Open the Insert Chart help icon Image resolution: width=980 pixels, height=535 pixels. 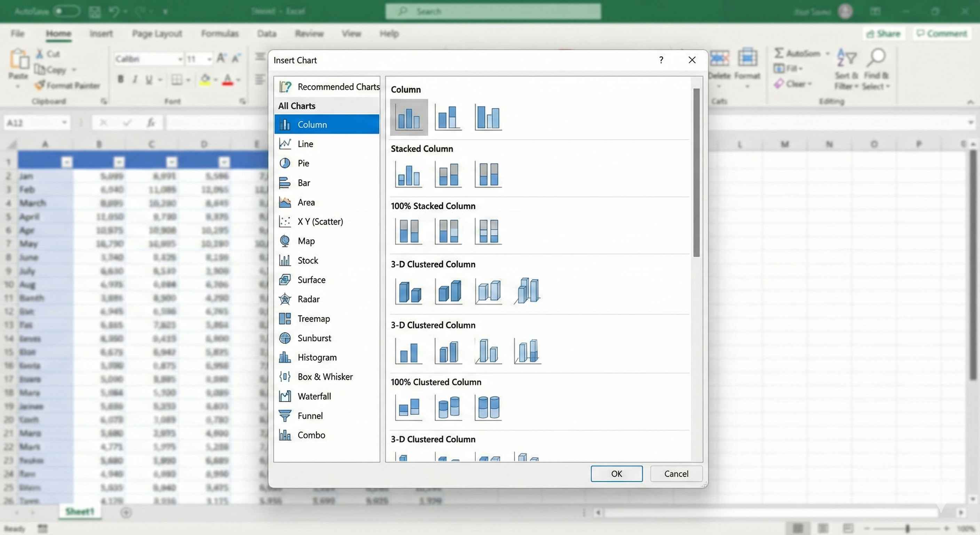[661, 60]
